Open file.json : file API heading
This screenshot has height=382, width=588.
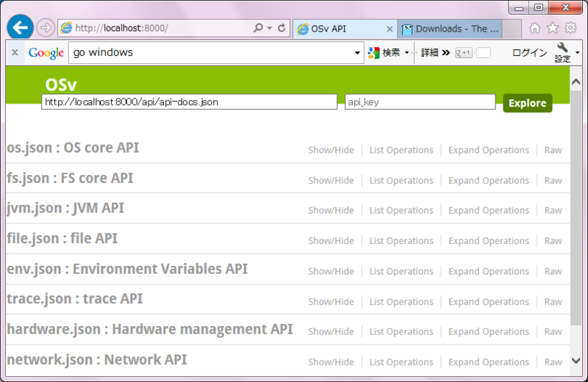(x=62, y=239)
